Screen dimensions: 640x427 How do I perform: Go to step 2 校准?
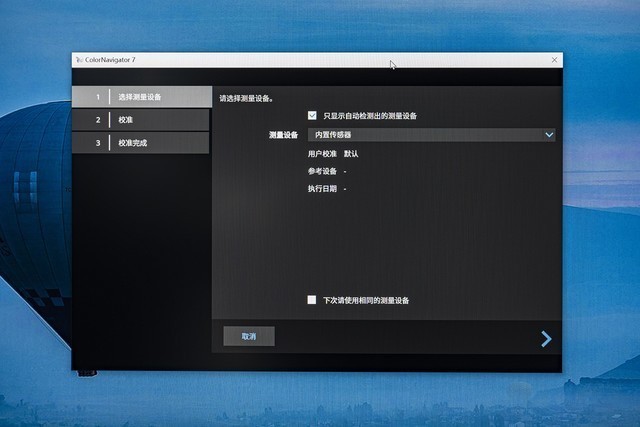(141, 120)
